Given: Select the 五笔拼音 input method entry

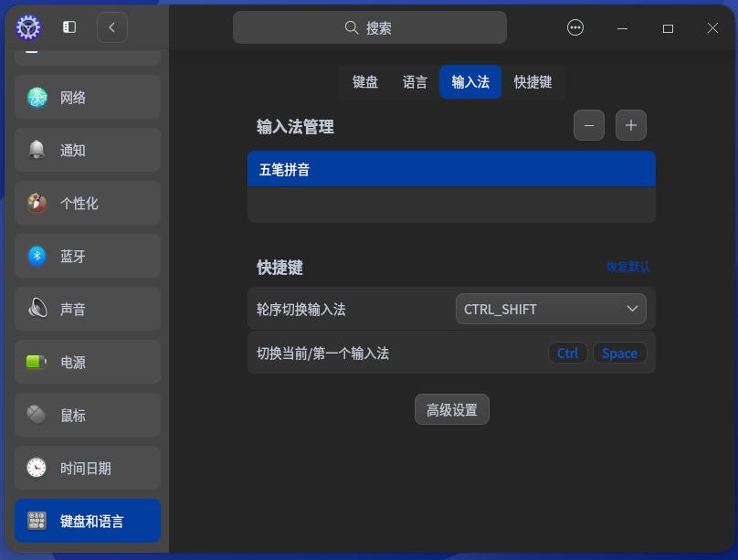Looking at the screenshot, I should pyautogui.click(x=451, y=168).
